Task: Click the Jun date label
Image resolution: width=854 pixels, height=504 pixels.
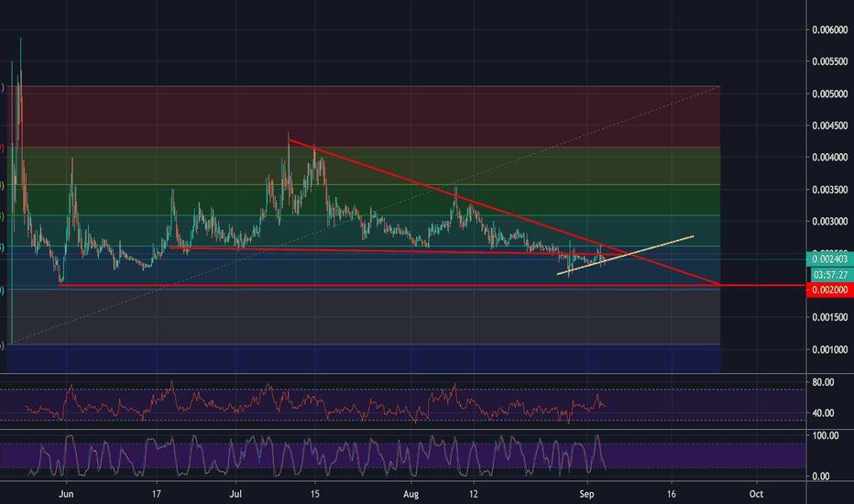Action: click(x=66, y=494)
